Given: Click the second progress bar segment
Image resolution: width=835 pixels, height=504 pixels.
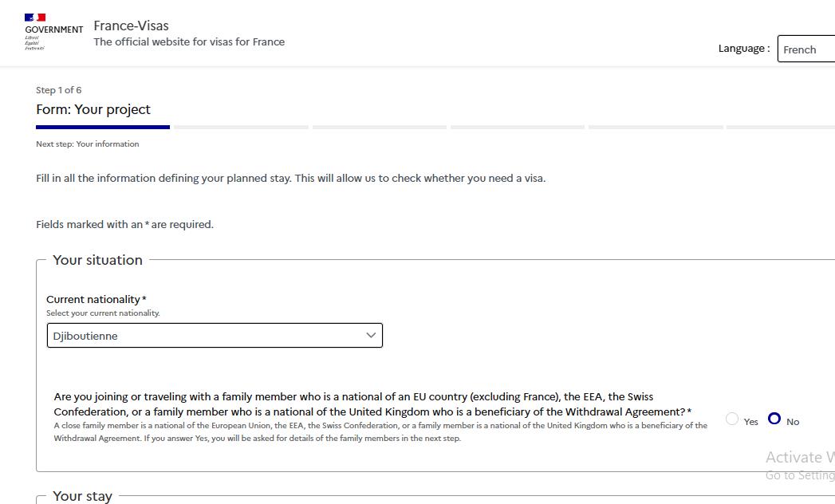Looking at the screenshot, I should (241, 127).
